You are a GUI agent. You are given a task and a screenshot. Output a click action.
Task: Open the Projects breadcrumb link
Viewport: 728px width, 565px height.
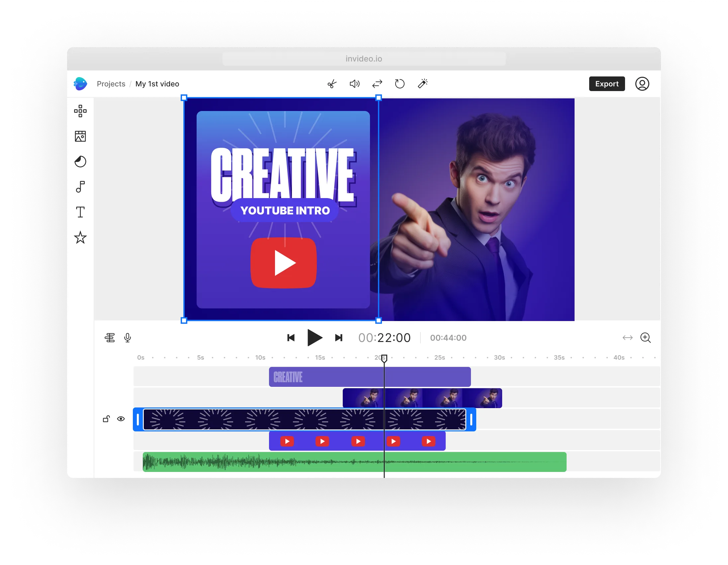tap(111, 84)
